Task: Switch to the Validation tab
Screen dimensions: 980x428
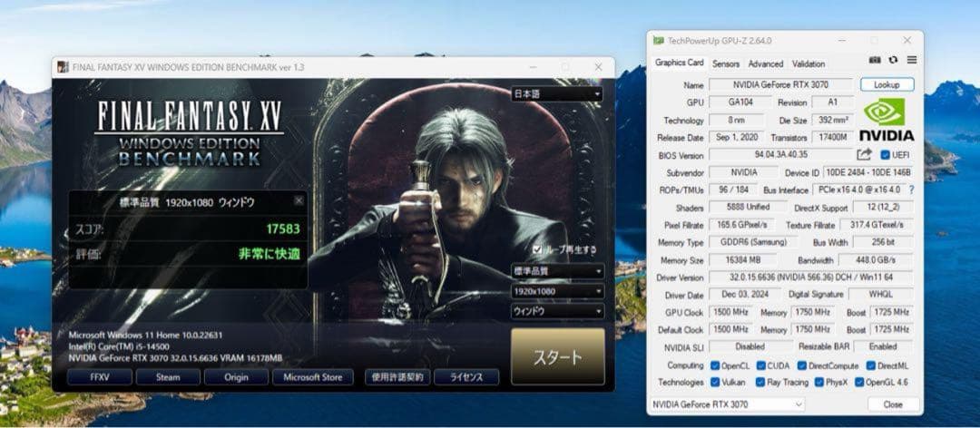Action: (808, 63)
